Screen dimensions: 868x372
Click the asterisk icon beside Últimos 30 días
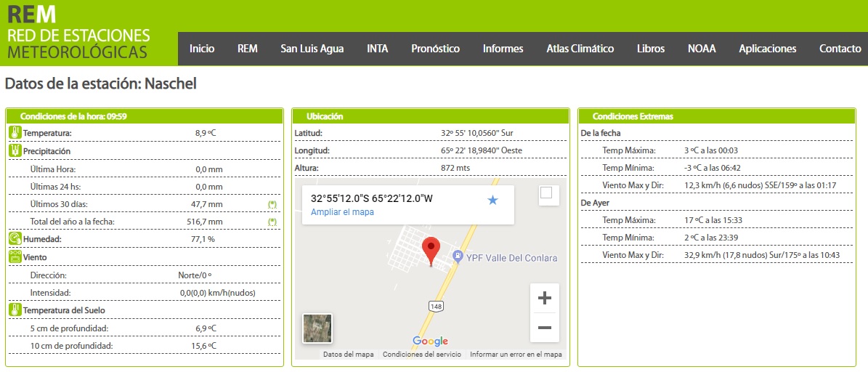(x=272, y=204)
